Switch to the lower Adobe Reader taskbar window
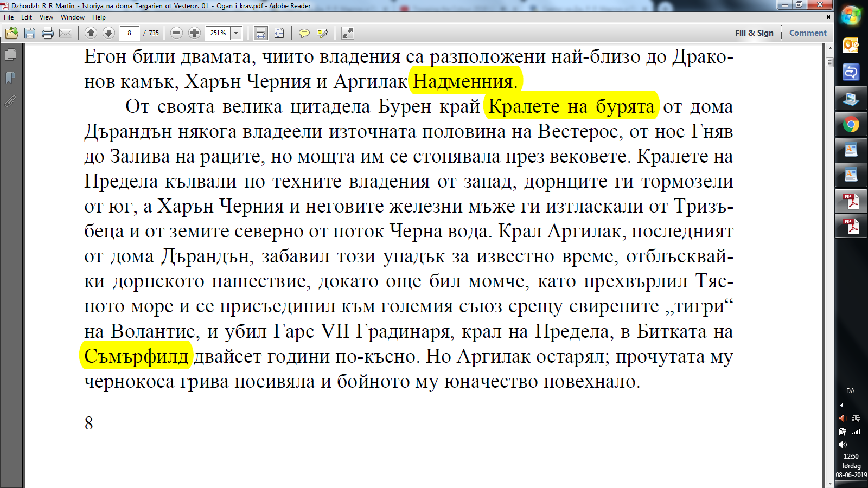 851,226
